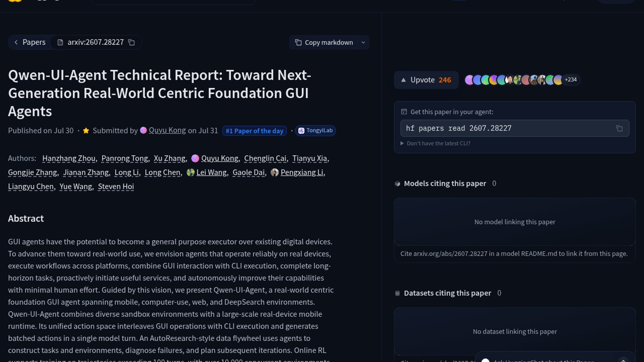Click the hf papers read command field
The height and width of the screenshot is (362, 644).
click(515, 128)
